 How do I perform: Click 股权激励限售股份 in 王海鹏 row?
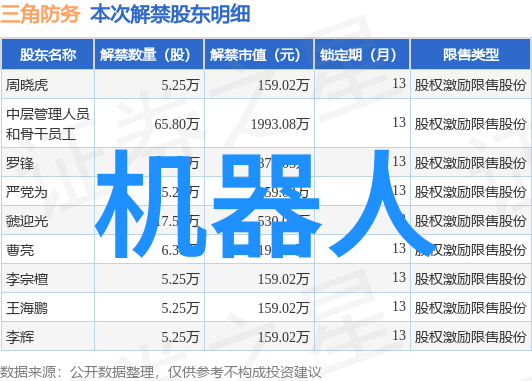(x=471, y=309)
